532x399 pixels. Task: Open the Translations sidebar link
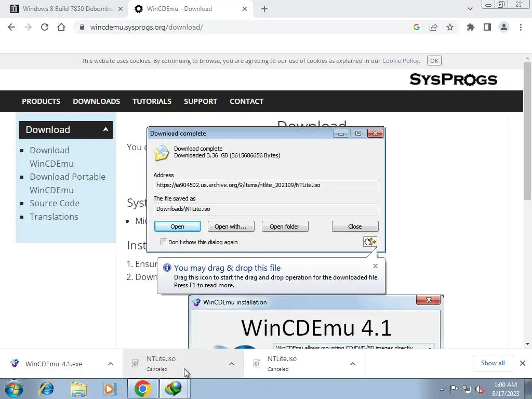[x=54, y=217]
